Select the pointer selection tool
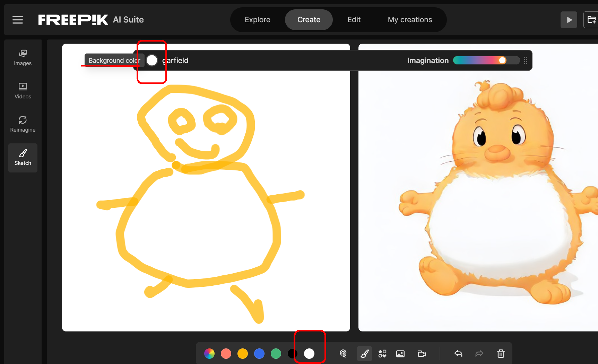The image size is (598, 364). coord(343,354)
